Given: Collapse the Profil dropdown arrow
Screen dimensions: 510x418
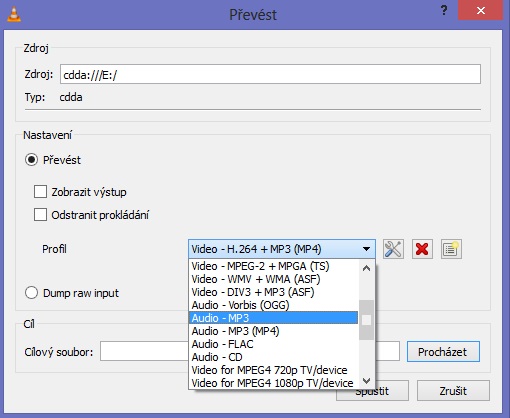Looking at the screenshot, I should click(x=366, y=249).
